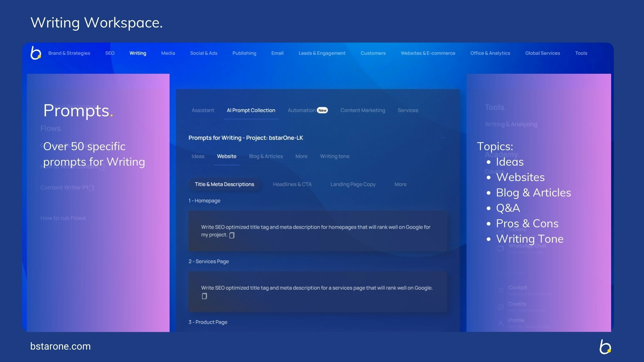
Task: Click the Services Page prompt text box
Action: click(318, 292)
